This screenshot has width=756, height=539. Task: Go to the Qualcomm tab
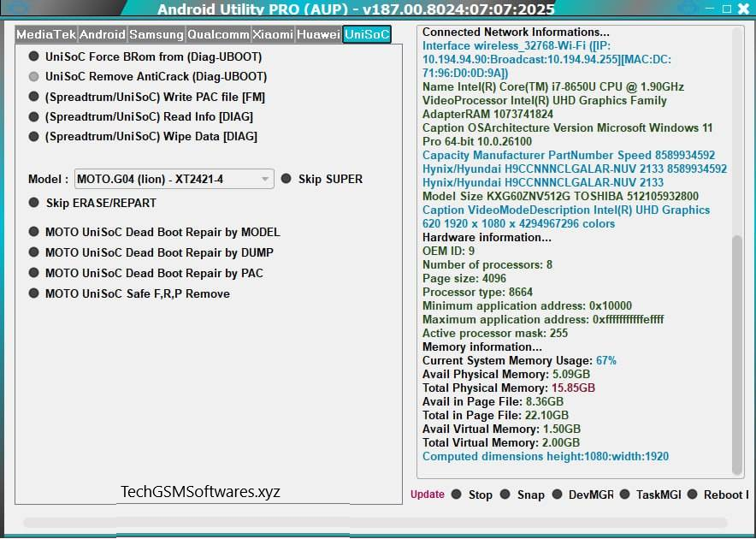point(218,35)
